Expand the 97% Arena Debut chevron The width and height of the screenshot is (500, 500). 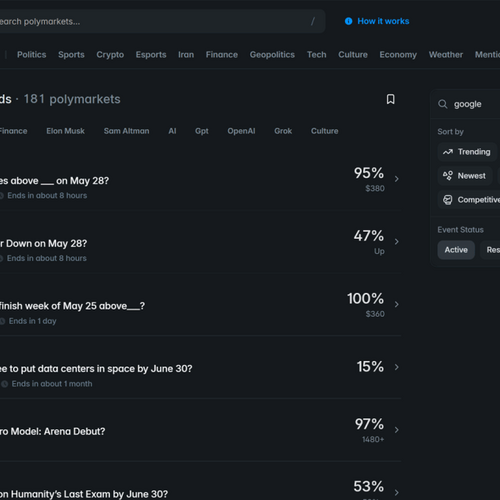pos(397,430)
